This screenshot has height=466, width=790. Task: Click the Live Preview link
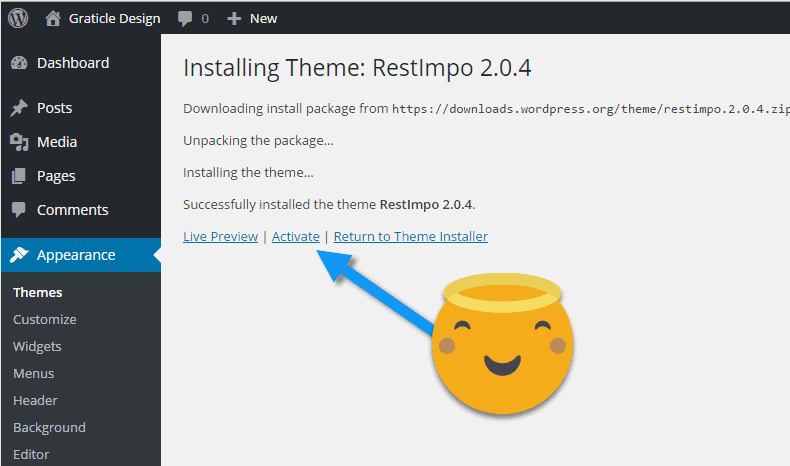point(221,236)
